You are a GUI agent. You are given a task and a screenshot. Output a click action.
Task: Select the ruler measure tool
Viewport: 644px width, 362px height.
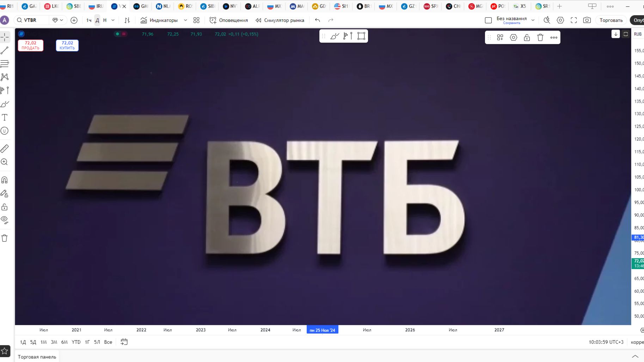(x=5, y=149)
